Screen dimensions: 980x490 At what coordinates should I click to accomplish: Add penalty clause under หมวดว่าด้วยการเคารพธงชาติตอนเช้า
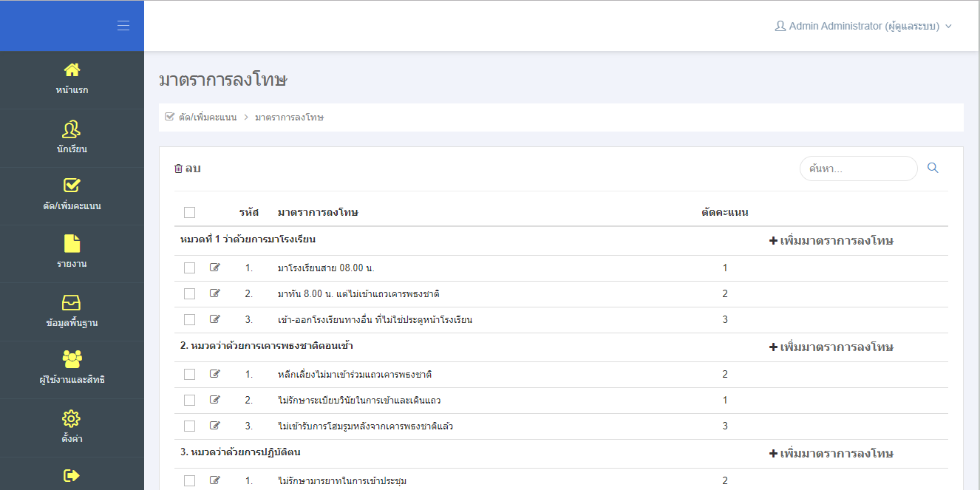click(x=831, y=347)
